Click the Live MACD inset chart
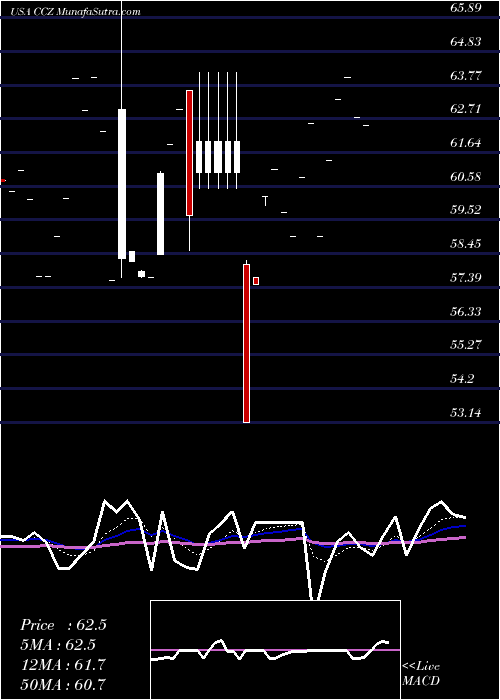The image size is (500, 700). pyautogui.click(x=275, y=650)
